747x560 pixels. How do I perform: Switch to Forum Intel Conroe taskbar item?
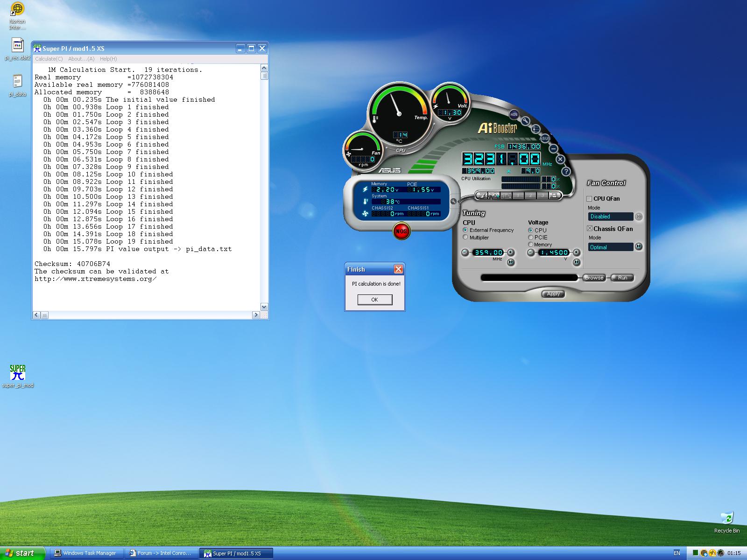[x=162, y=553]
